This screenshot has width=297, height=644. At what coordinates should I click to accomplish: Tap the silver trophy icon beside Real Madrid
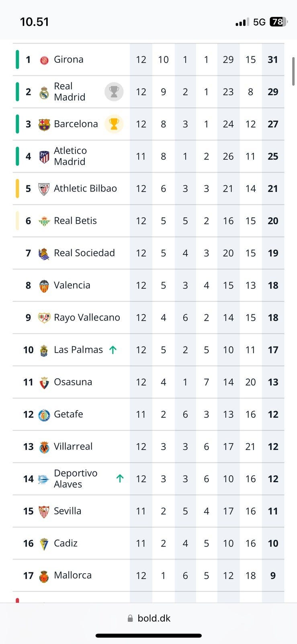coord(114,92)
